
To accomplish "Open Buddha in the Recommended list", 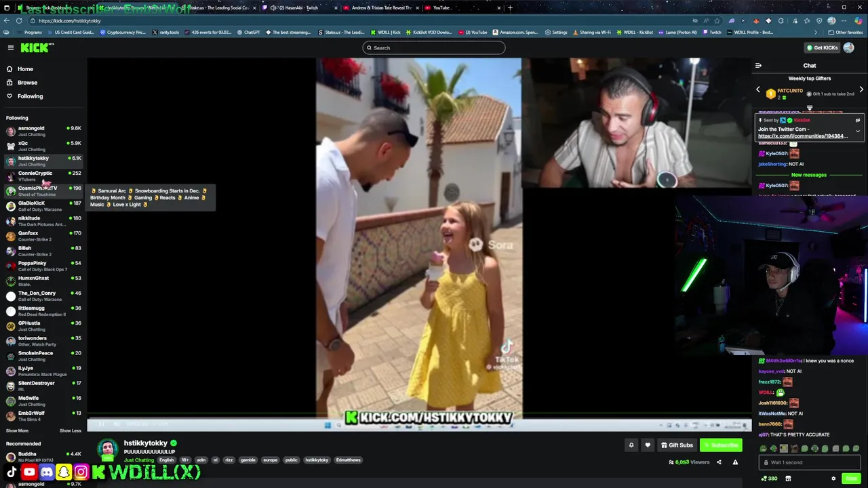I will (x=43, y=456).
